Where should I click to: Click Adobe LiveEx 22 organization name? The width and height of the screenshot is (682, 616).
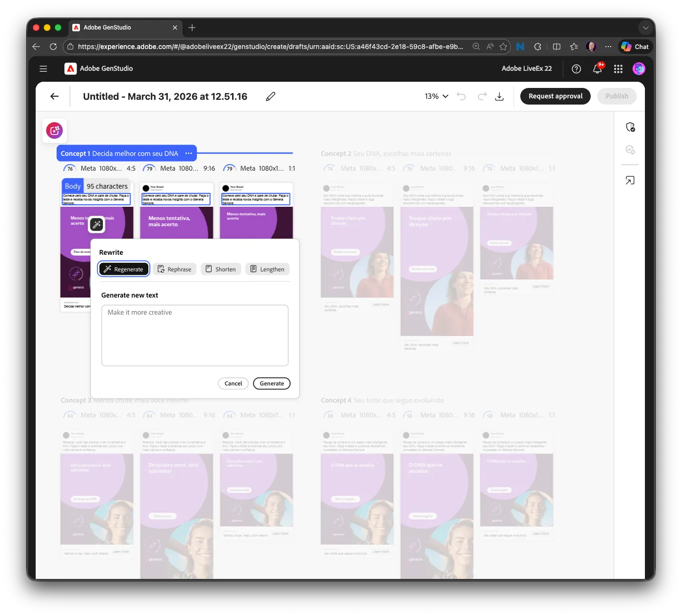pyautogui.click(x=526, y=68)
